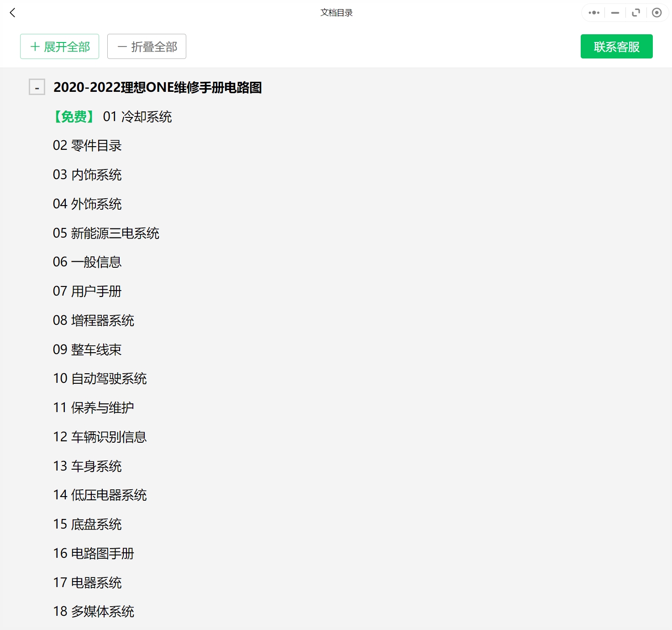Screen dimensions: 672x630
Task: Select the 【免费】 tag next to 冷却系统
Action: point(73,117)
